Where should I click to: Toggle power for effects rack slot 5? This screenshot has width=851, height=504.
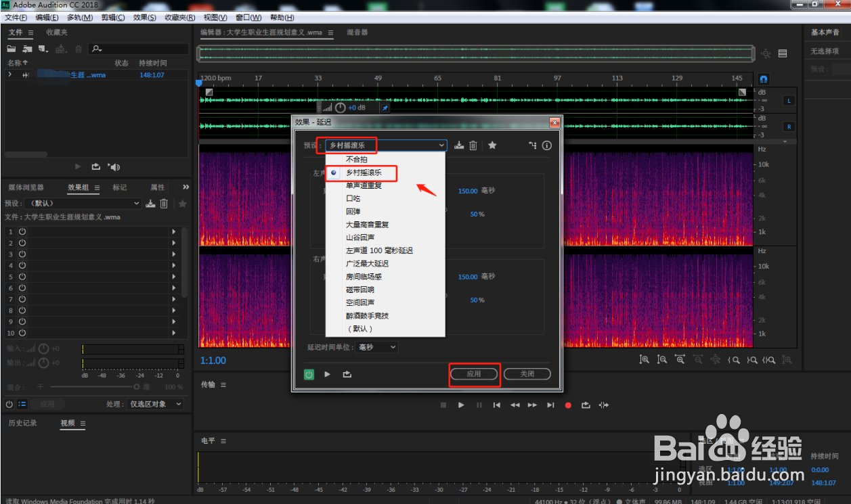pos(22,277)
